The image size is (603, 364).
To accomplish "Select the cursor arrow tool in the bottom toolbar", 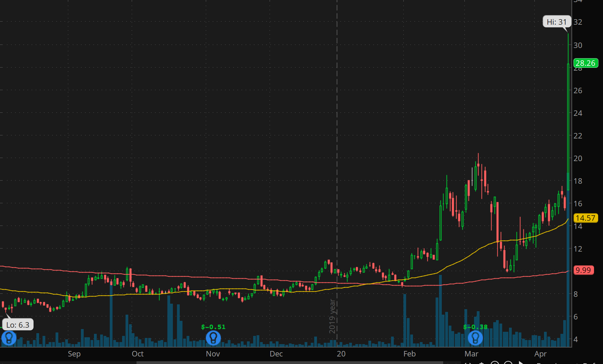I will (520, 363).
